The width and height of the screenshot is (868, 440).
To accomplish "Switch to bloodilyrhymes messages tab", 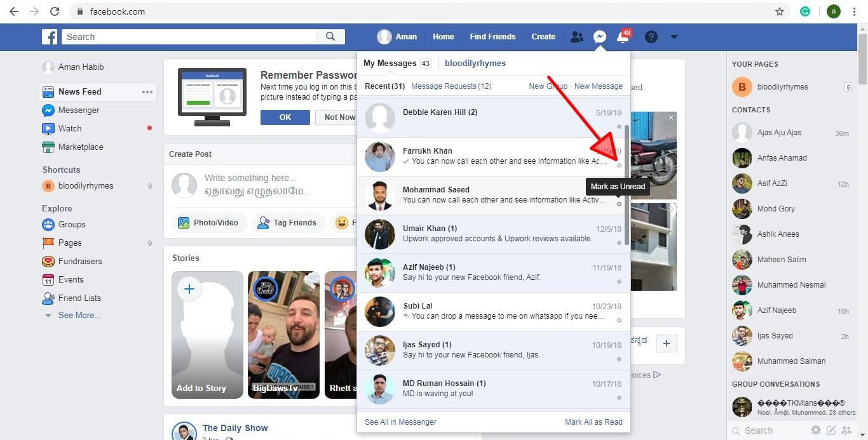I will click(x=475, y=63).
